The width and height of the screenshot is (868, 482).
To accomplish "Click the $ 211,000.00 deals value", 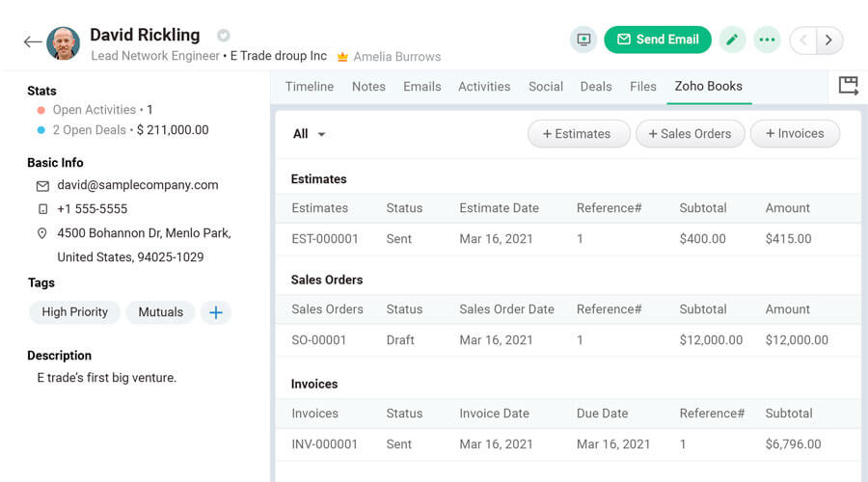I will (x=173, y=130).
